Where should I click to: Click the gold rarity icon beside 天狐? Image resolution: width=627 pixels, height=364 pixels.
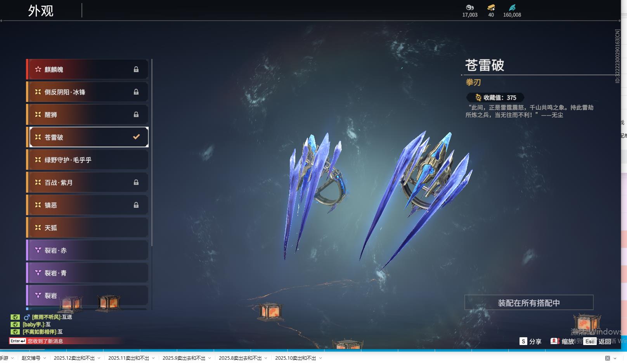pyautogui.click(x=38, y=228)
